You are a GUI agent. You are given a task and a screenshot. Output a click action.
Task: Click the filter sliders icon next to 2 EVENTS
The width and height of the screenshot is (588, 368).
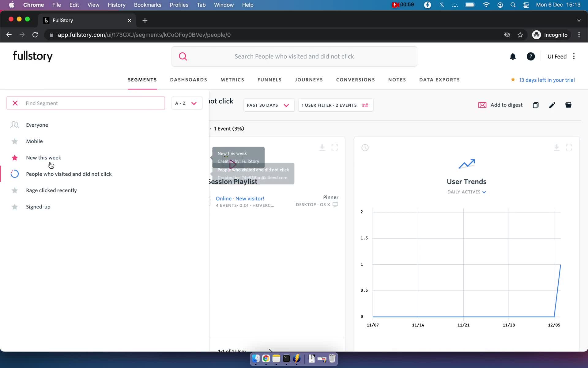click(365, 105)
